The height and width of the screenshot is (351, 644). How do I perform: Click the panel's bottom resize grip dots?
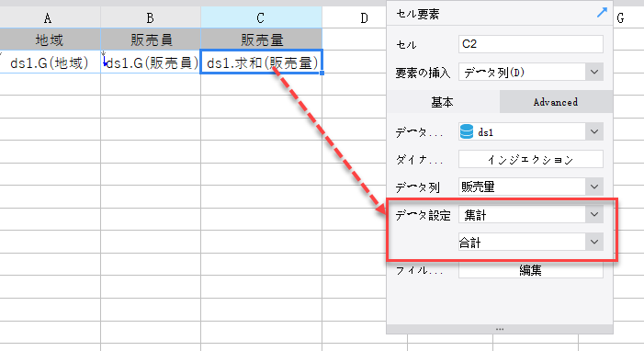point(500,329)
